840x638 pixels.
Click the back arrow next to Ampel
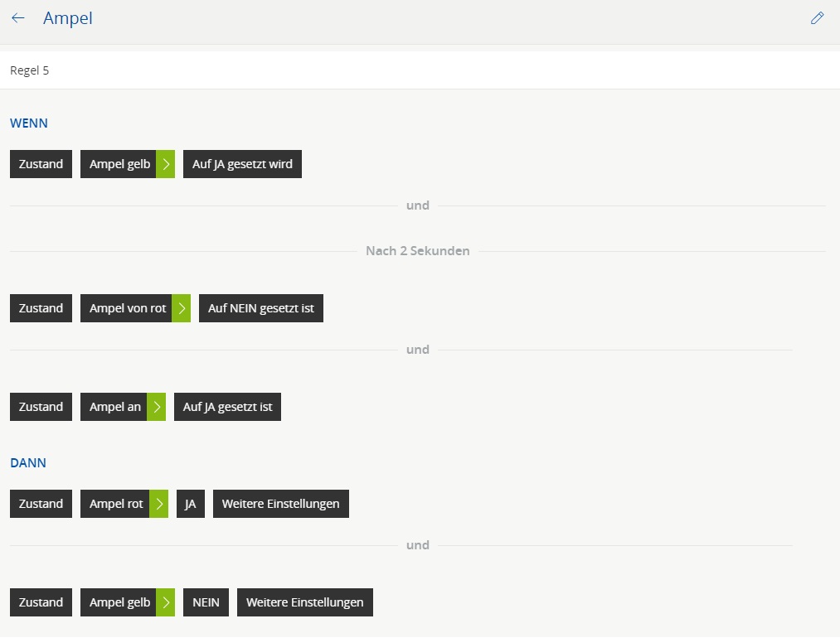(18, 18)
